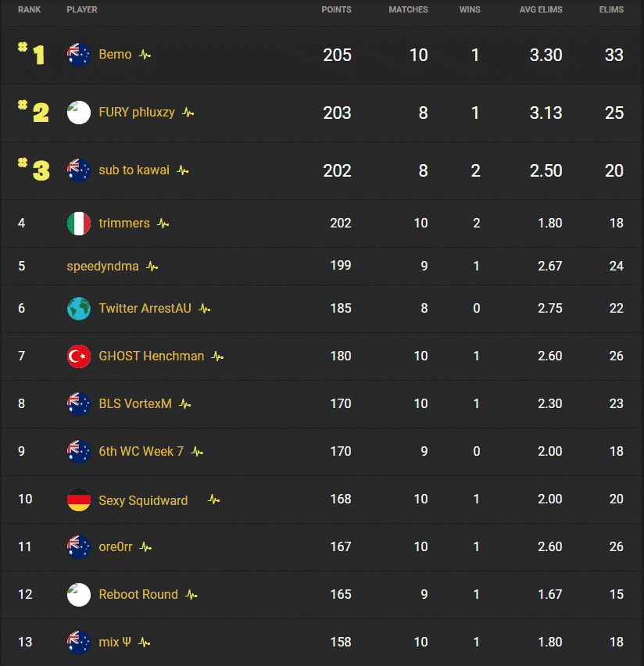Select the BLS VortexM player name

[x=134, y=403]
